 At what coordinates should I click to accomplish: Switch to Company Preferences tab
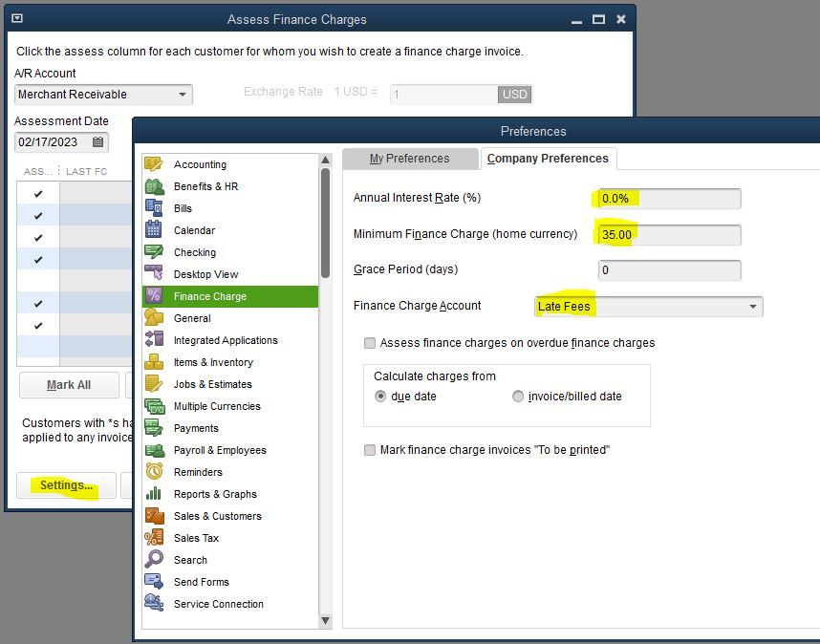click(548, 159)
